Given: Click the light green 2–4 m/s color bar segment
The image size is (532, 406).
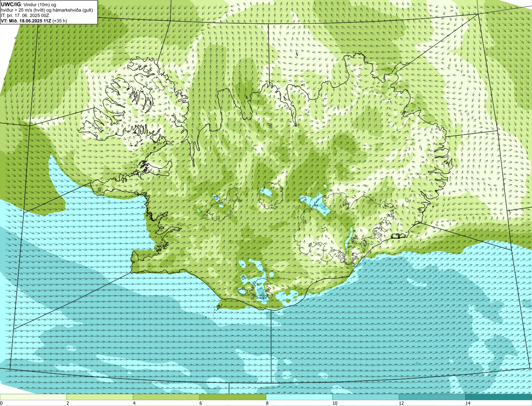Looking at the screenshot, I should coord(100,397).
